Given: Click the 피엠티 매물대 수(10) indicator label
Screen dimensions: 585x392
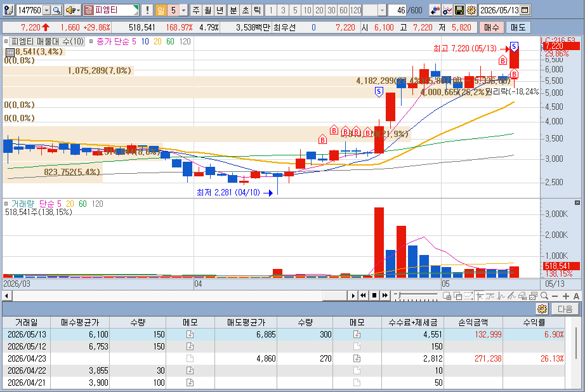Looking at the screenshot, I should pos(48,41).
